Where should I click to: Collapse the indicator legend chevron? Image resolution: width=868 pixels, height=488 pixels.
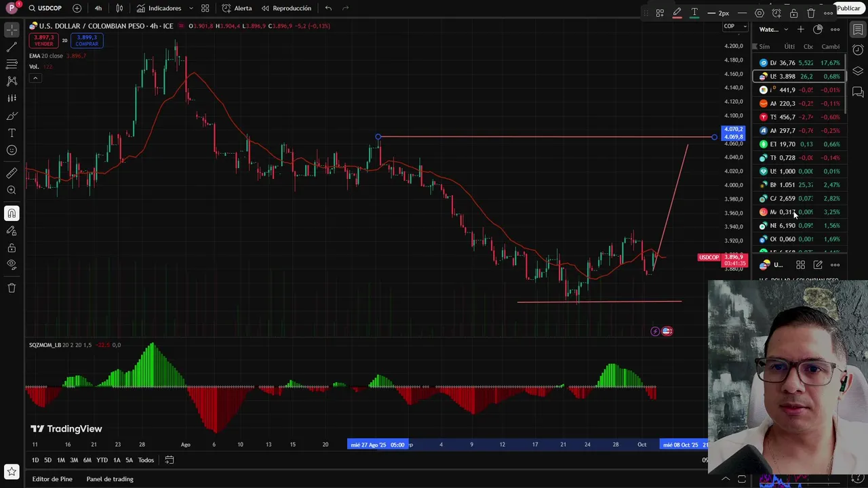click(x=35, y=78)
